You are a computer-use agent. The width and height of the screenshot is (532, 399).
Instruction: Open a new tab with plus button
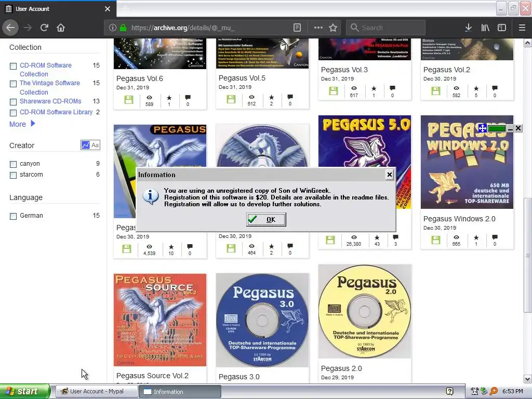point(126,8)
